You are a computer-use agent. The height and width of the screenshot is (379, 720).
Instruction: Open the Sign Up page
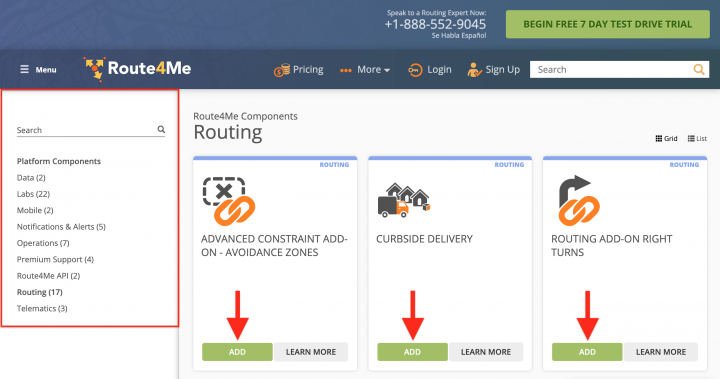502,70
